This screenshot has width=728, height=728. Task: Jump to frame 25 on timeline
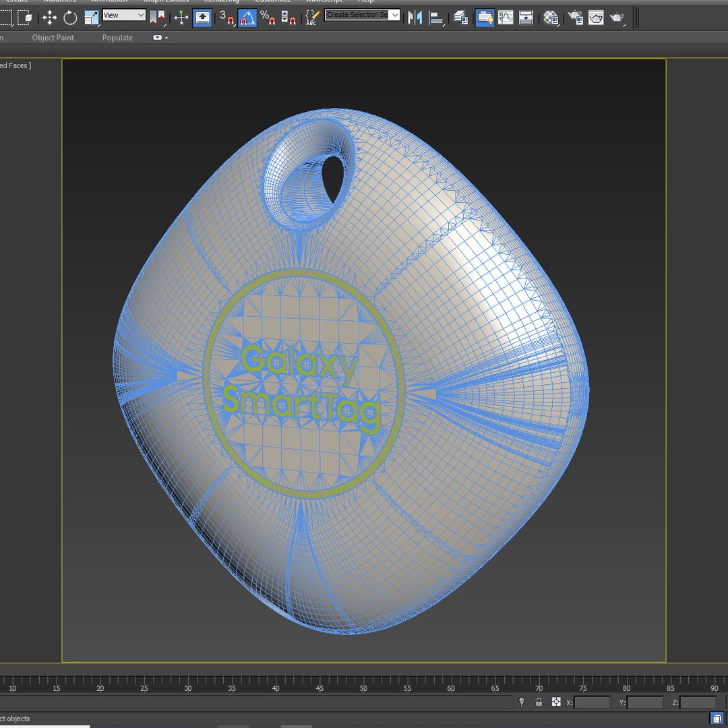point(144,688)
